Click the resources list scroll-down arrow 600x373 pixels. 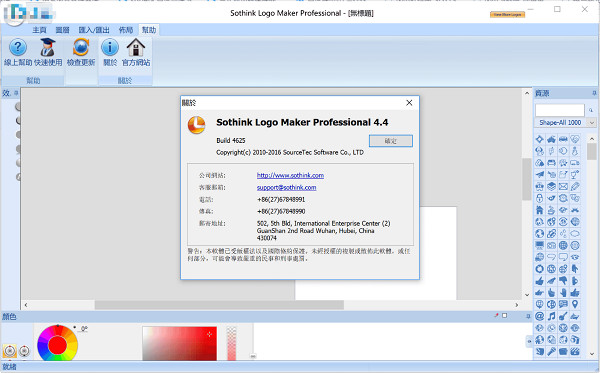pos(592,353)
